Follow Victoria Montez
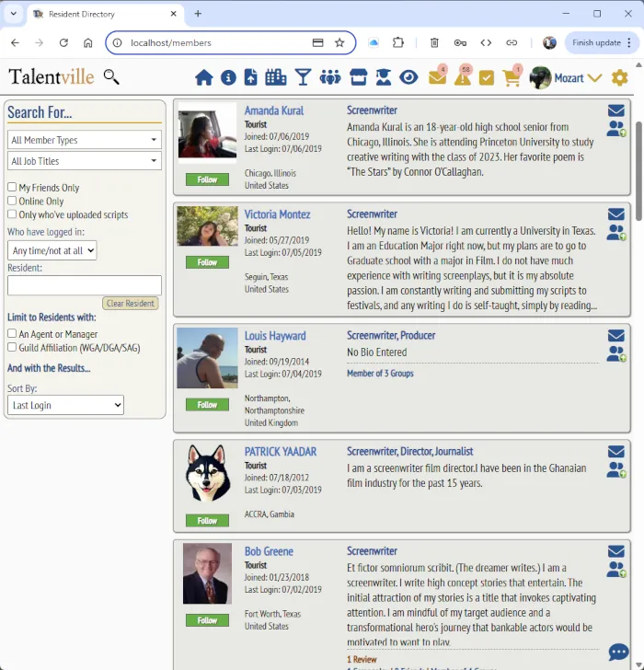The width and height of the screenshot is (644, 670). 207,262
